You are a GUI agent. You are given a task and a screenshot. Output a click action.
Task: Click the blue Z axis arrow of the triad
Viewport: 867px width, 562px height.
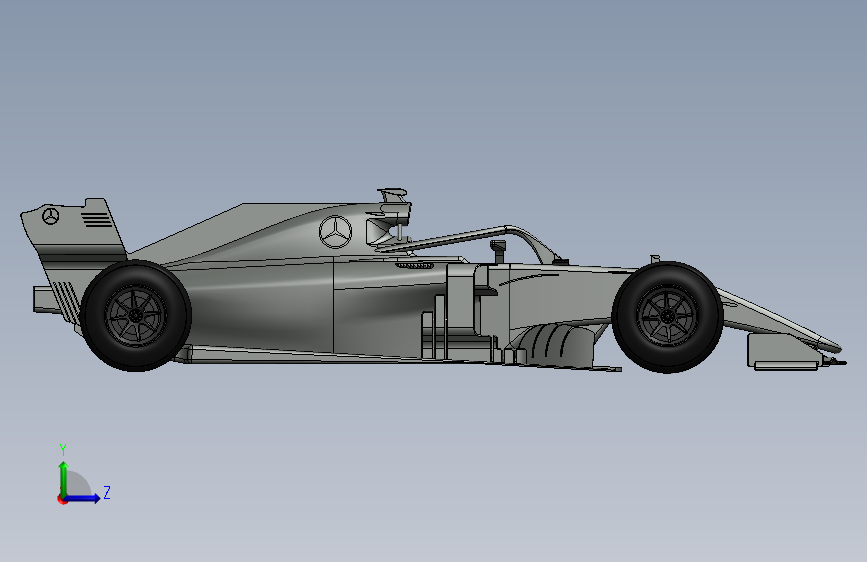tap(83, 498)
